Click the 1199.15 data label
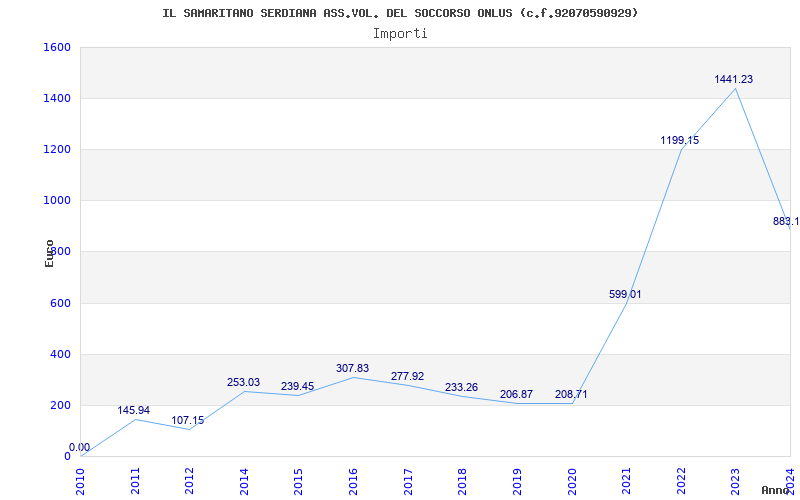This screenshot has height=500, width=800. (680, 140)
